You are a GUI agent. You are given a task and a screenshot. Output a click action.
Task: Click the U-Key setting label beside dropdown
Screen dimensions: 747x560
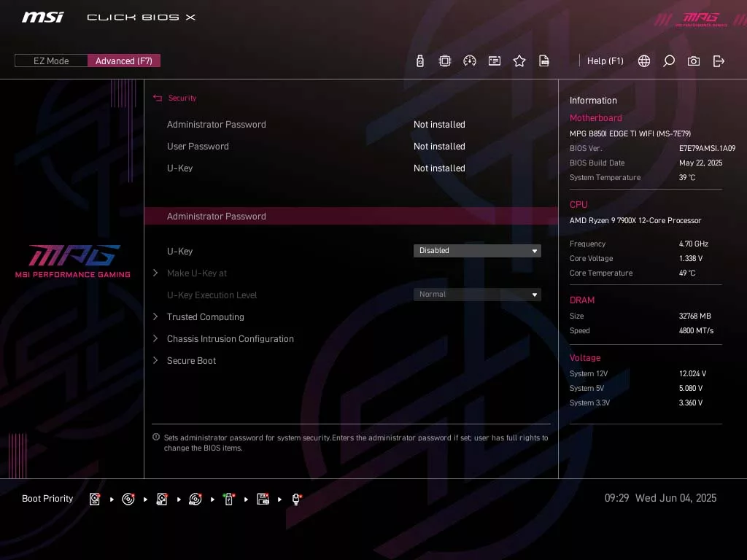coord(179,251)
